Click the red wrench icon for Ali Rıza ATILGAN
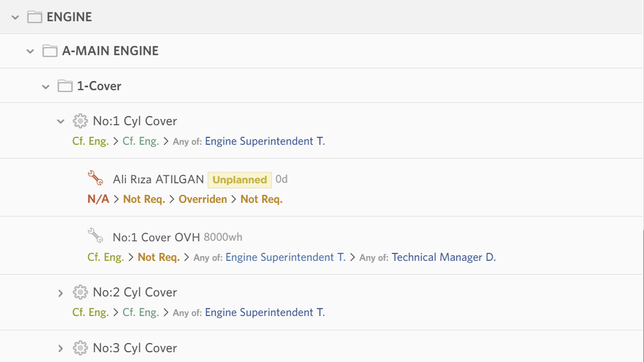Viewport: 644px width, 362px height. point(95,179)
